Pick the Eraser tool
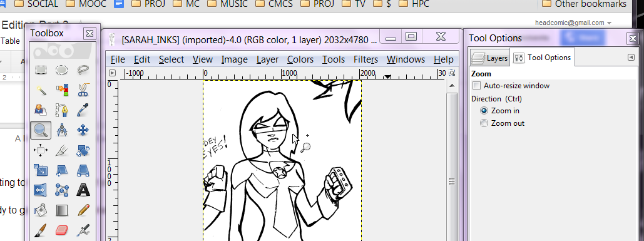Image resolution: width=644 pixels, height=241 pixels. (x=61, y=230)
